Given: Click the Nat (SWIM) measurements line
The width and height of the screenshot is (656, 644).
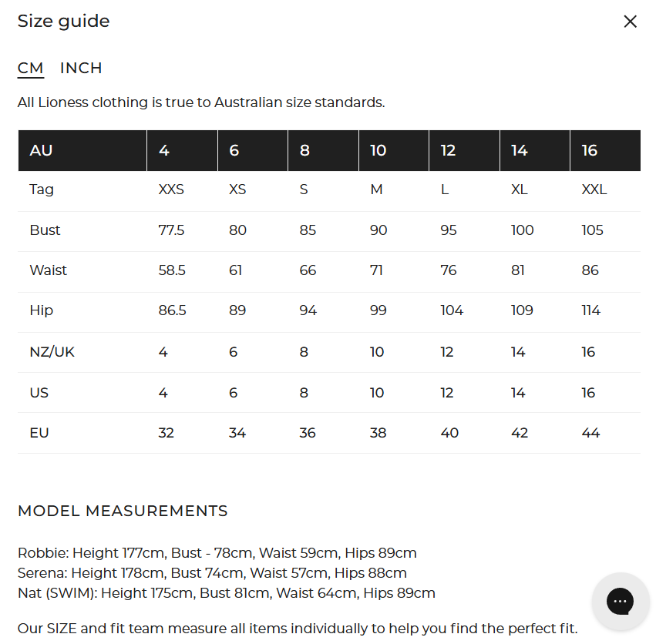Looking at the screenshot, I should [226, 593].
